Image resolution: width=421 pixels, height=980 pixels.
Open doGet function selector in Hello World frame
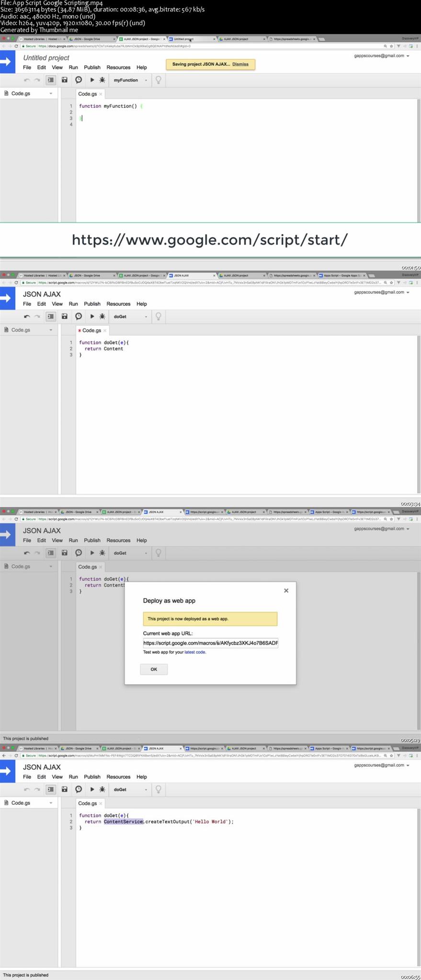tap(130, 789)
